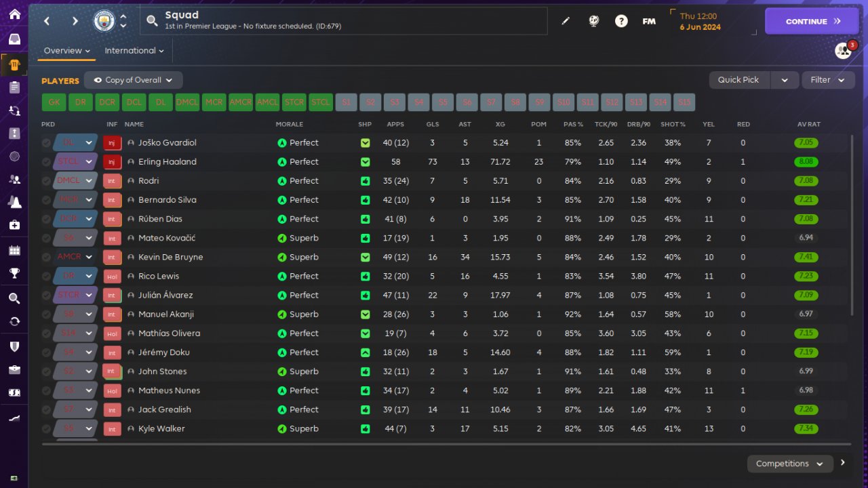Viewport: 868px width, 488px height.
Task: Open the two-people staff icon in sidebar
Action: pos(14,180)
